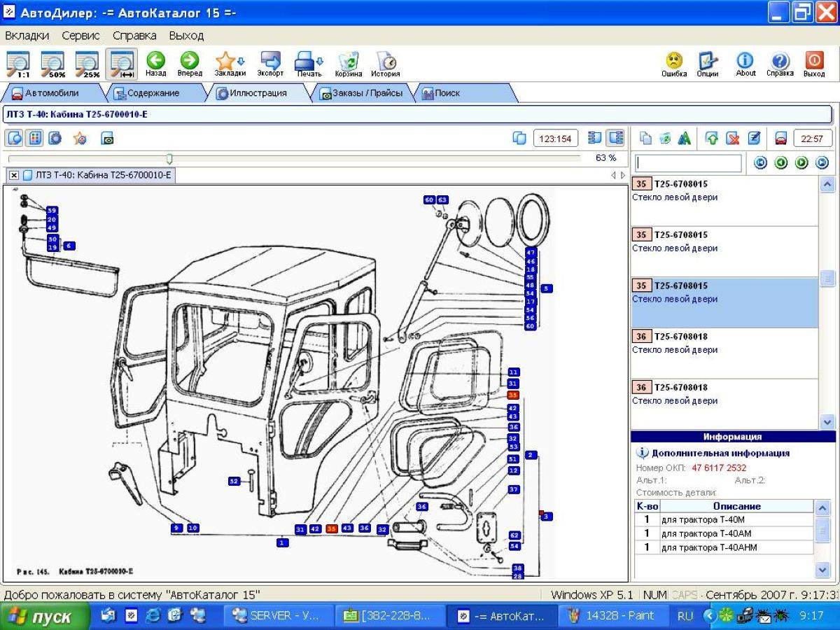Set zoom to 50% scale
This screenshot has height=630, width=840.
(53, 64)
